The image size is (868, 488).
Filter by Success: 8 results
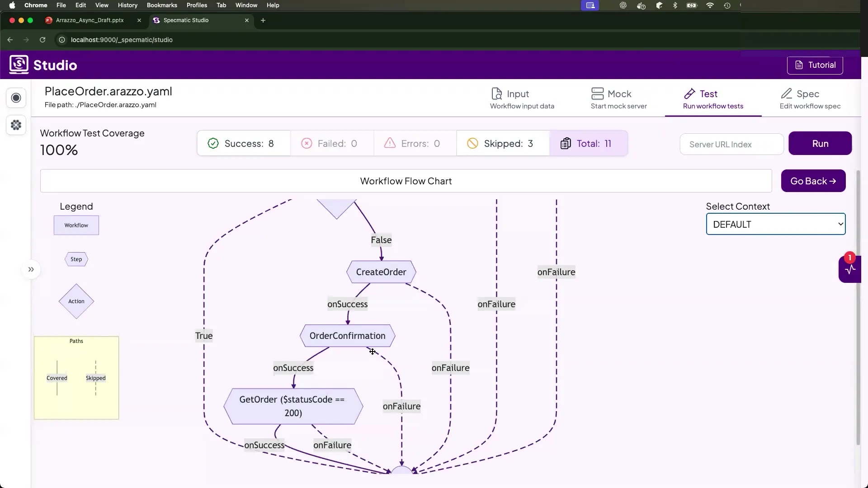click(244, 143)
